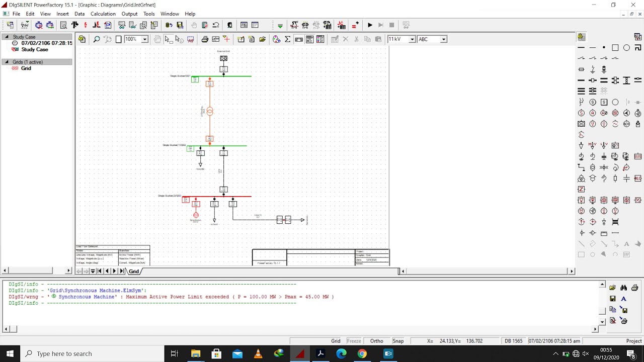Open the drawing format icon above the palette

638,37
